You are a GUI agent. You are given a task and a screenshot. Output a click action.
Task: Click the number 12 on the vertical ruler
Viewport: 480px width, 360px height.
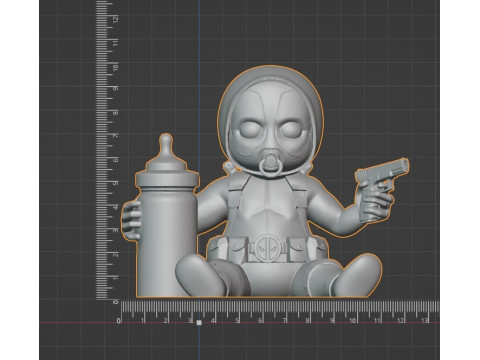pyautogui.click(x=115, y=19)
